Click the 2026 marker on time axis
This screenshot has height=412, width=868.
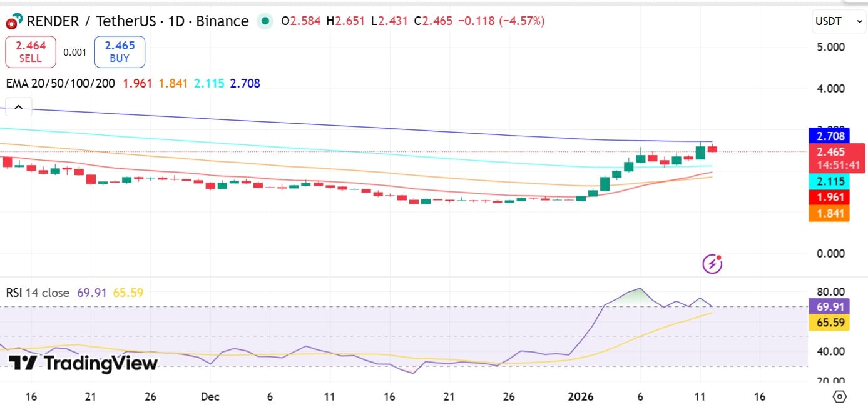click(x=580, y=396)
